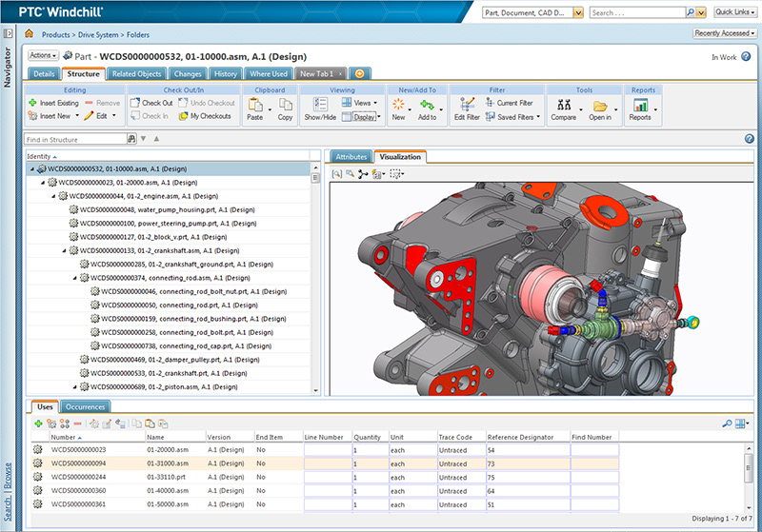The height and width of the screenshot is (532, 762).
Task: Click Insert Existing icon
Action: coord(32,103)
